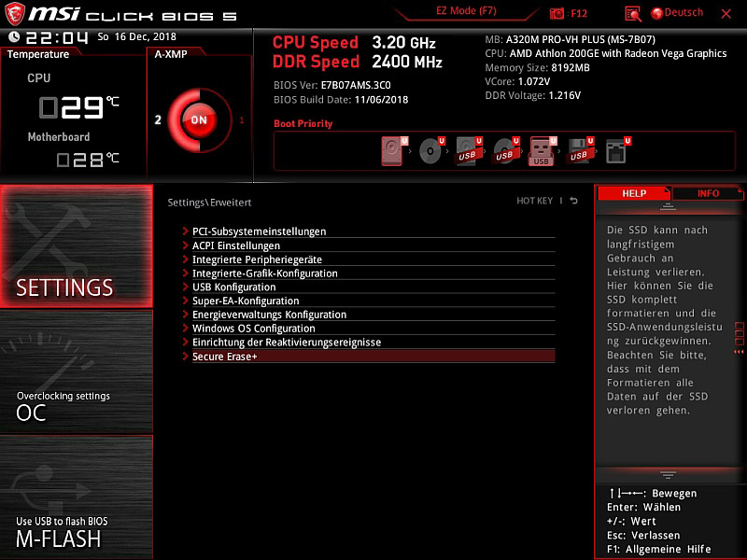The image size is (747, 560).
Task: Select A-XMP profile 2
Action: [158, 120]
